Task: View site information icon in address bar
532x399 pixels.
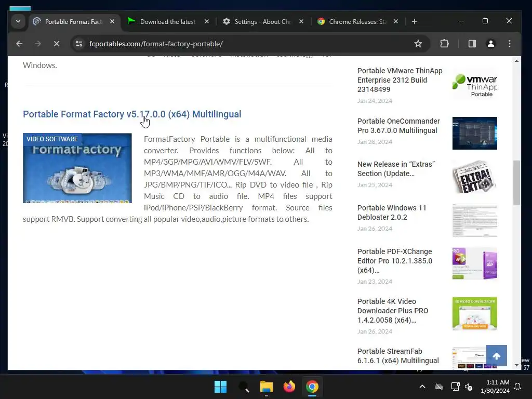Action: 79,44
